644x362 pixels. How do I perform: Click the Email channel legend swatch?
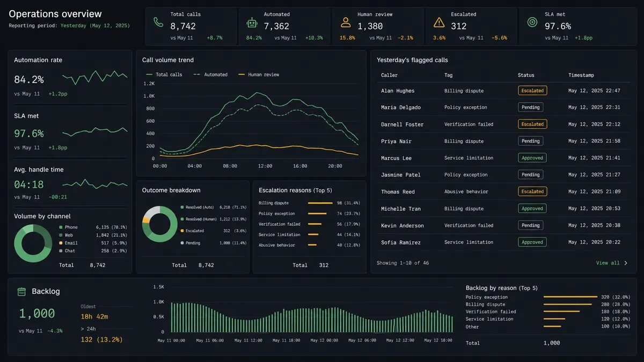coord(61,243)
